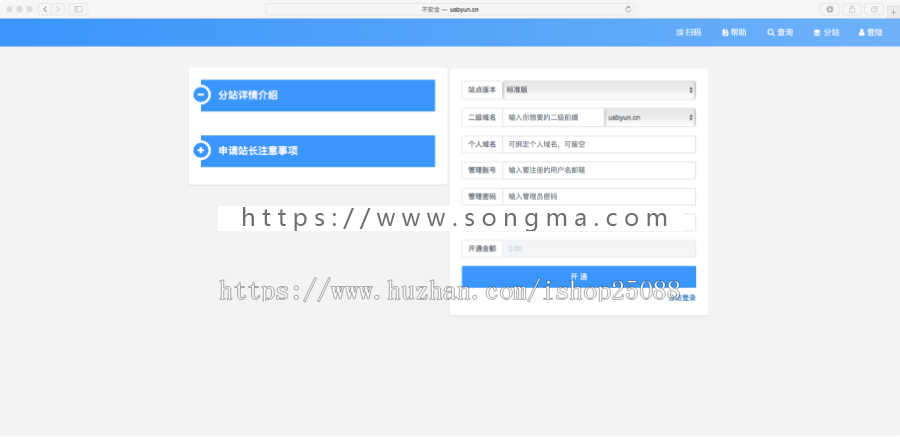This screenshot has width=900, height=437.
Task: Select the Safari address bar showing usbyun.cn
Action: tap(450, 9)
